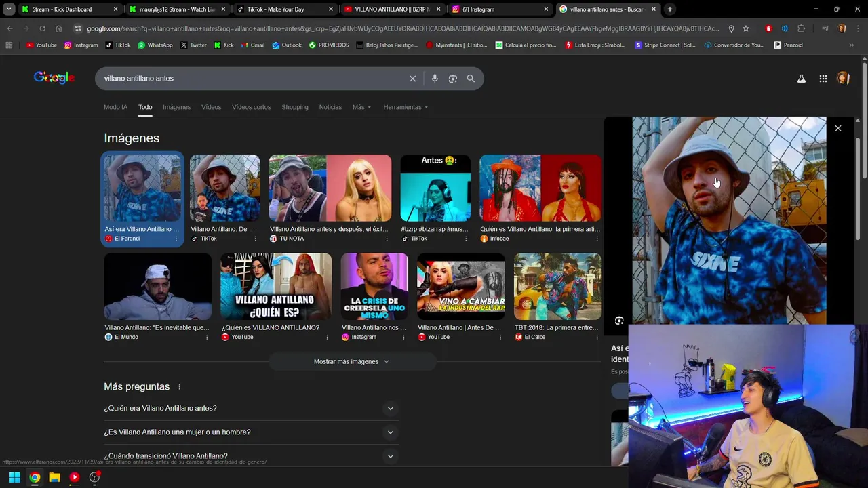The height and width of the screenshot is (488, 868).
Task: Select the Videos search filter
Action: 211,107
